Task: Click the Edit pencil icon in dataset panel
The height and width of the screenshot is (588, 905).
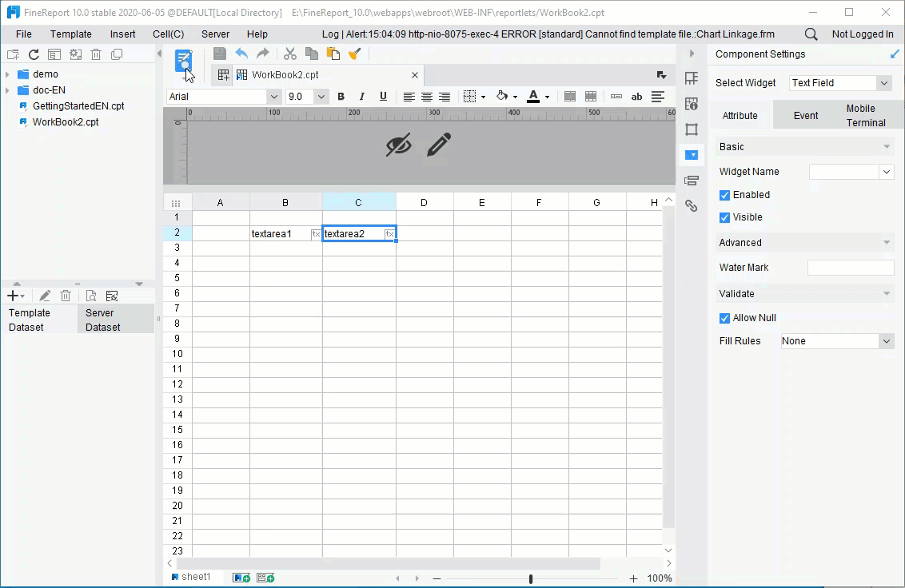Action: coord(45,295)
